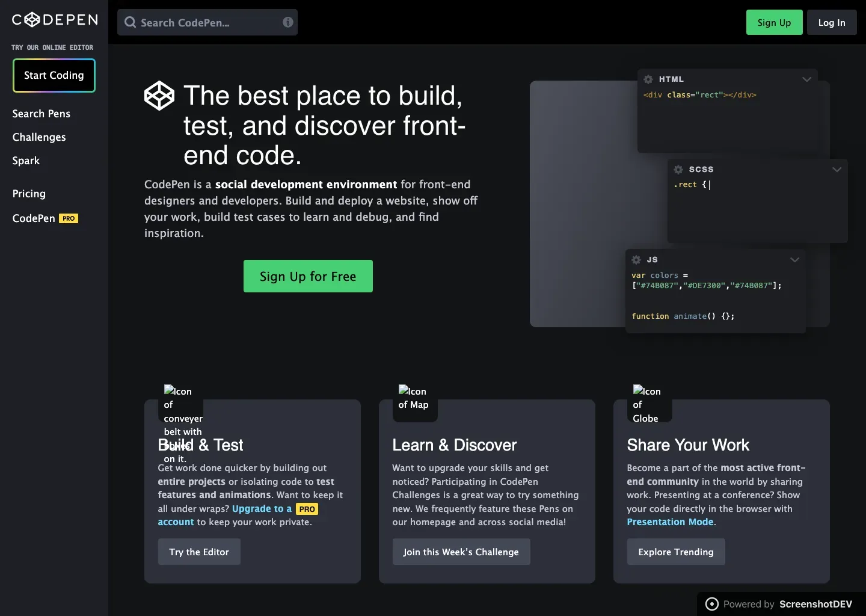Expand the JS panel chevron
The width and height of the screenshot is (866, 616).
click(795, 260)
